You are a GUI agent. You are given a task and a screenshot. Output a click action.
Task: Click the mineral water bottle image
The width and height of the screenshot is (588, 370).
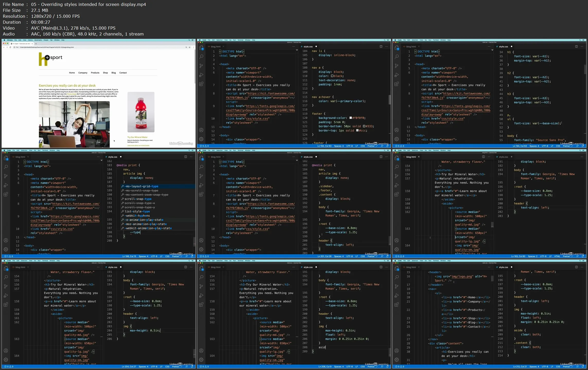(141, 112)
